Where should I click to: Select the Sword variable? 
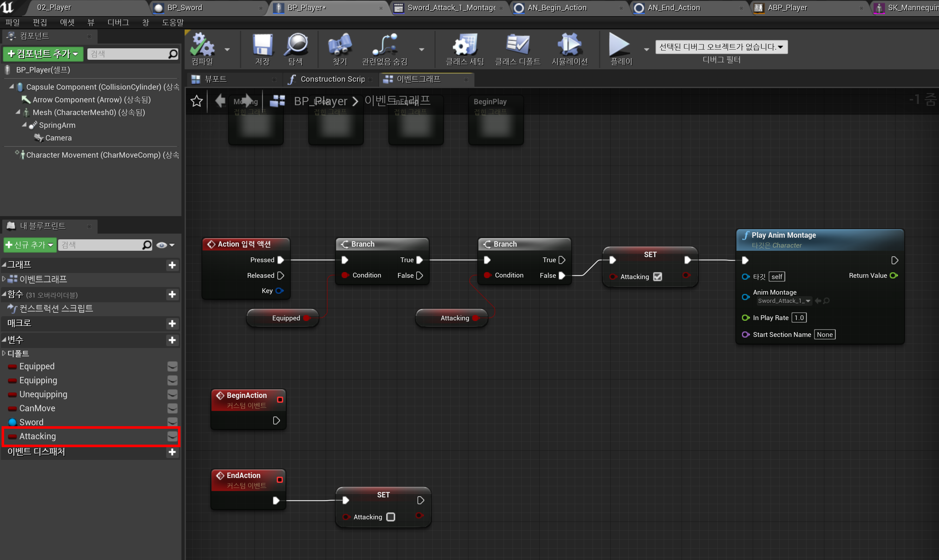click(x=31, y=422)
